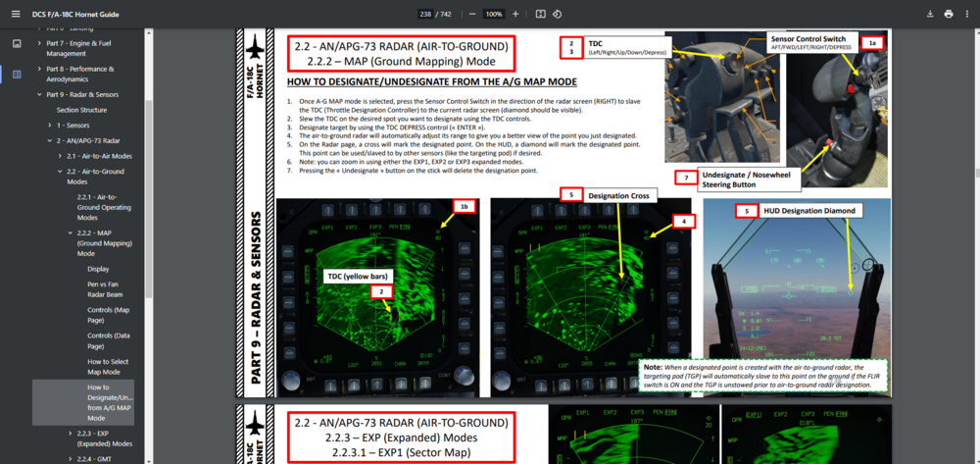Viewport: 980px width, 464px height.
Task: Click the left radar MAP screen image
Action: coord(377,297)
